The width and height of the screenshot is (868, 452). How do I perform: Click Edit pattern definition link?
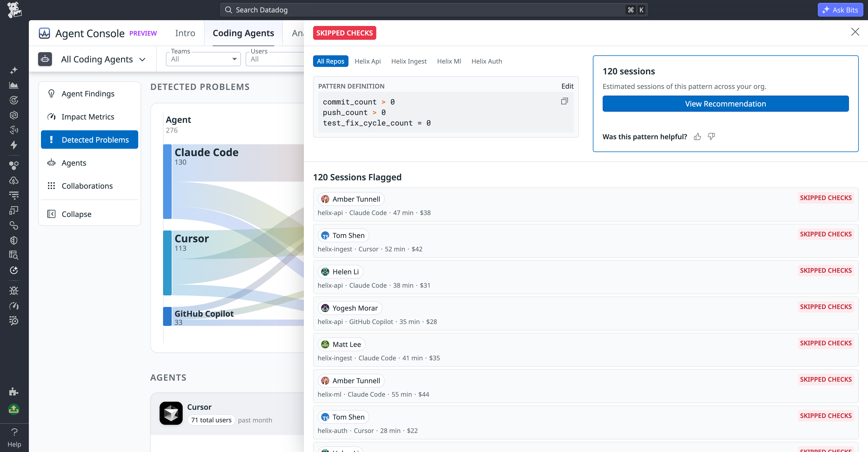[x=567, y=86]
